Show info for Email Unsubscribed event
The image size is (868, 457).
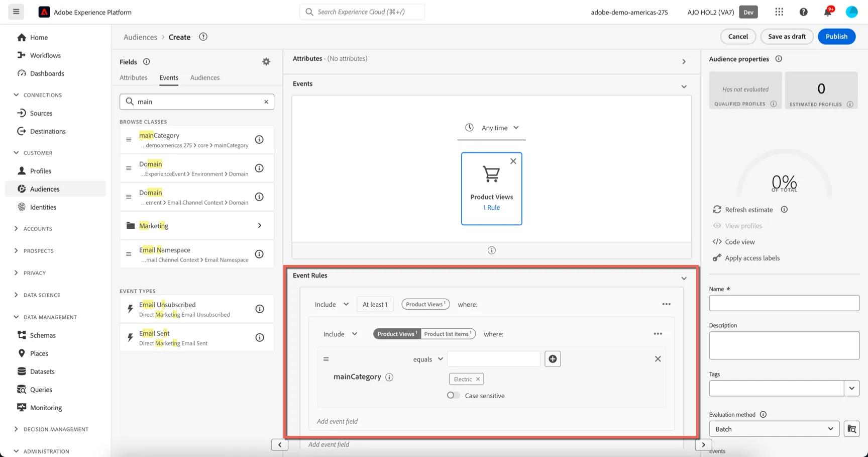coord(259,309)
